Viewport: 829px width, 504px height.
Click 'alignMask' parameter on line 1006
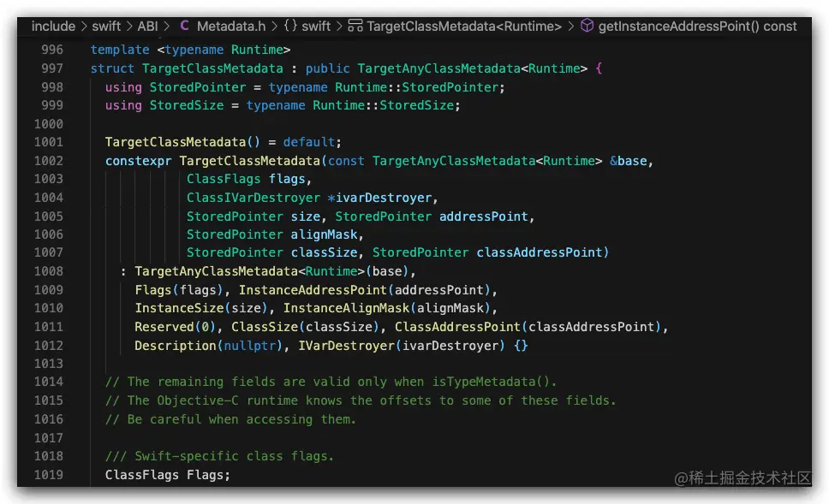coord(324,234)
